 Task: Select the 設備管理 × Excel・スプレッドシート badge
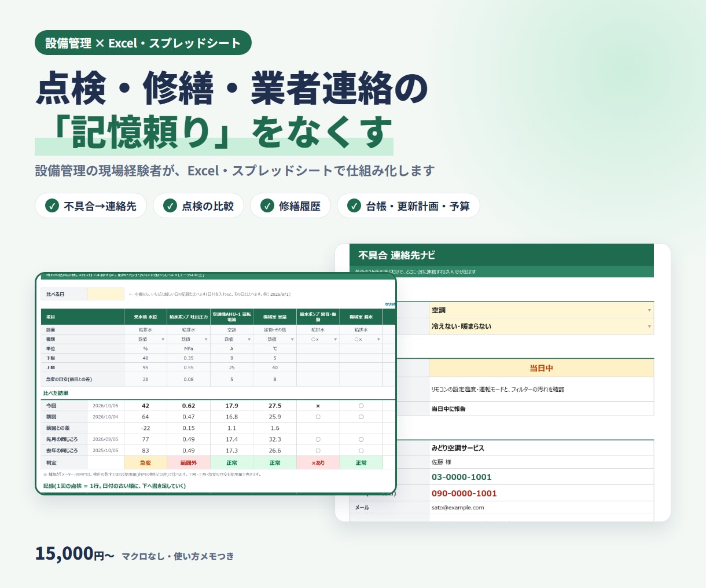pos(143,43)
